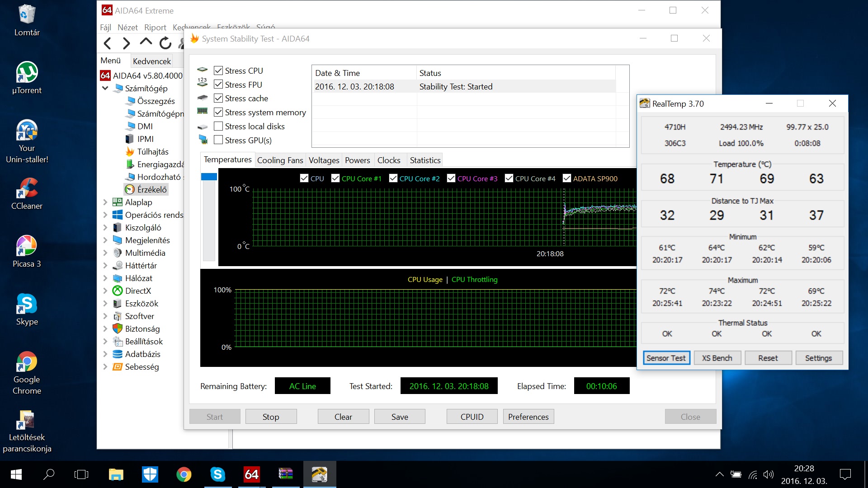Viewport: 868px width, 488px height.
Task: Open Picasa 3 desktop icon
Action: coord(27,251)
